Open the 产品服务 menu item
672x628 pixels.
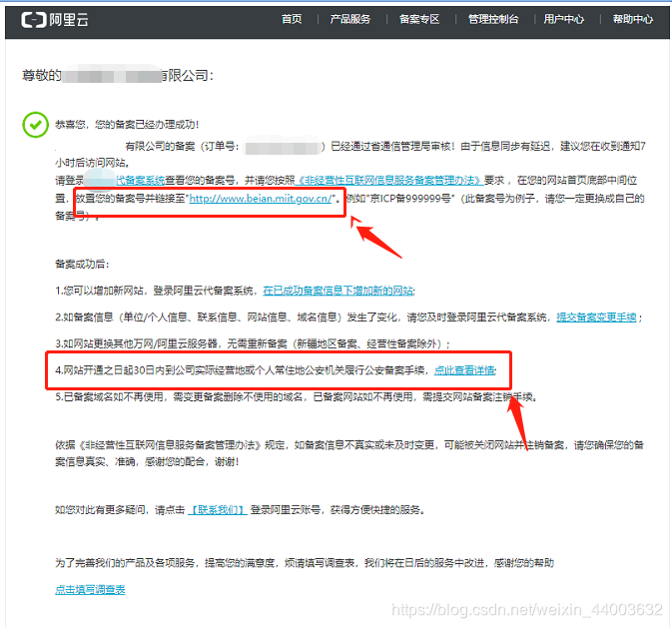point(350,19)
